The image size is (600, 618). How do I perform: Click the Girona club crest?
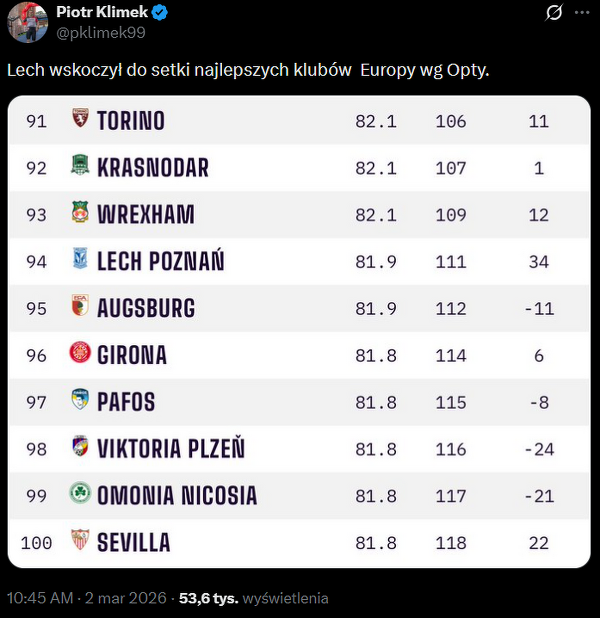(80, 354)
